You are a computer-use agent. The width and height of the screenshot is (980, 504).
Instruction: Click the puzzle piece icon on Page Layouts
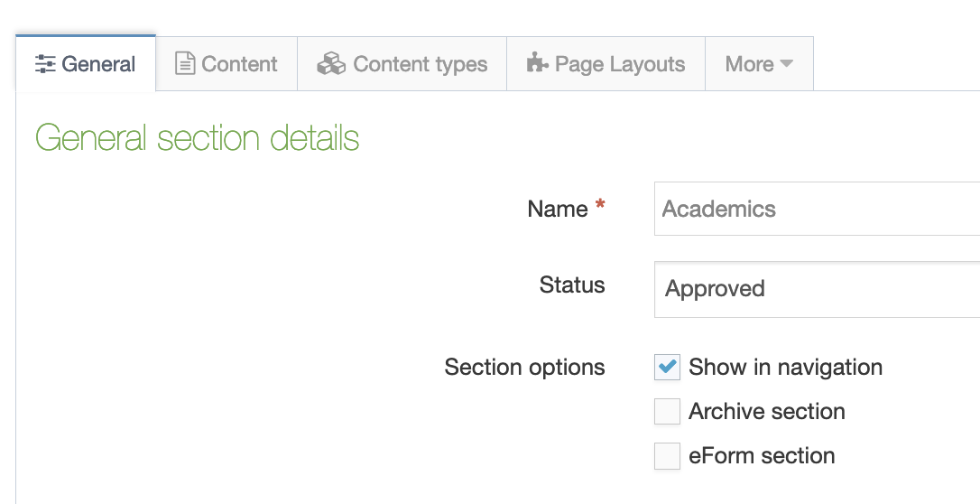[x=538, y=64]
